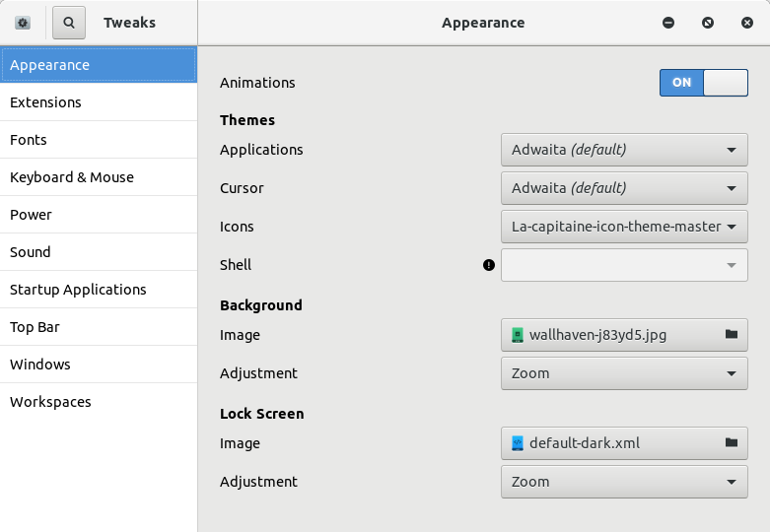Screen dimensions: 770x532
Task: Expand the Background Adjustment dropdown
Action: click(624, 373)
